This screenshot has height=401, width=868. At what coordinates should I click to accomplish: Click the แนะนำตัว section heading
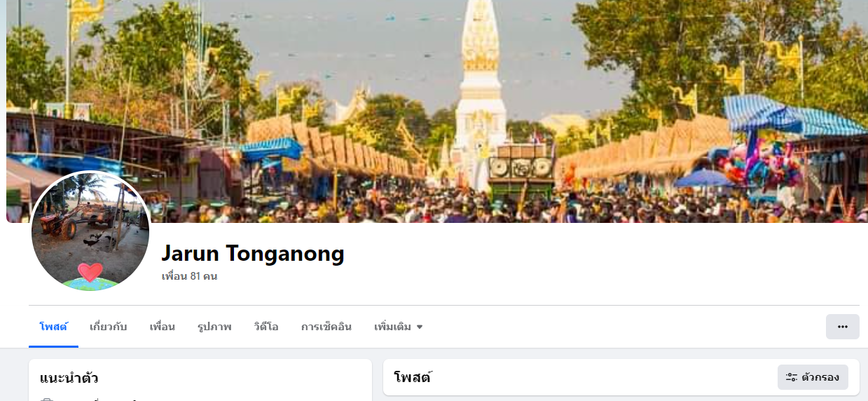pos(69,379)
